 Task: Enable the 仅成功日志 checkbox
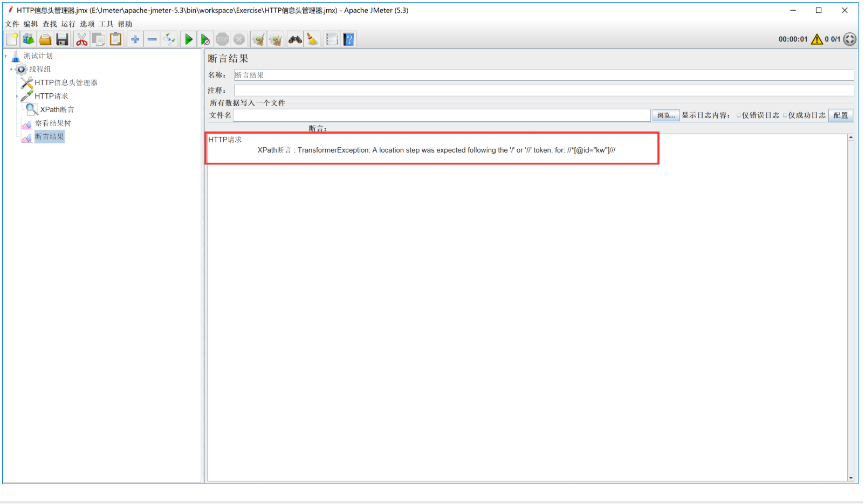[x=786, y=115]
